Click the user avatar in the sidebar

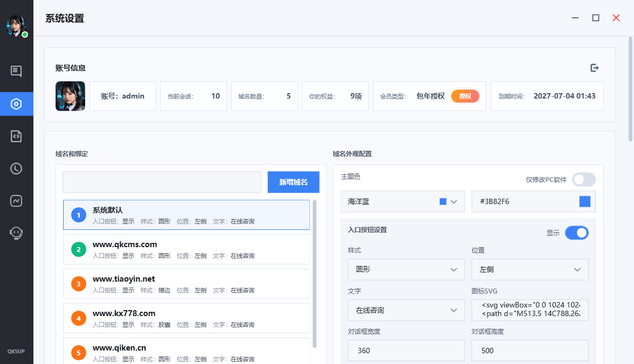(x=16, y=26)
